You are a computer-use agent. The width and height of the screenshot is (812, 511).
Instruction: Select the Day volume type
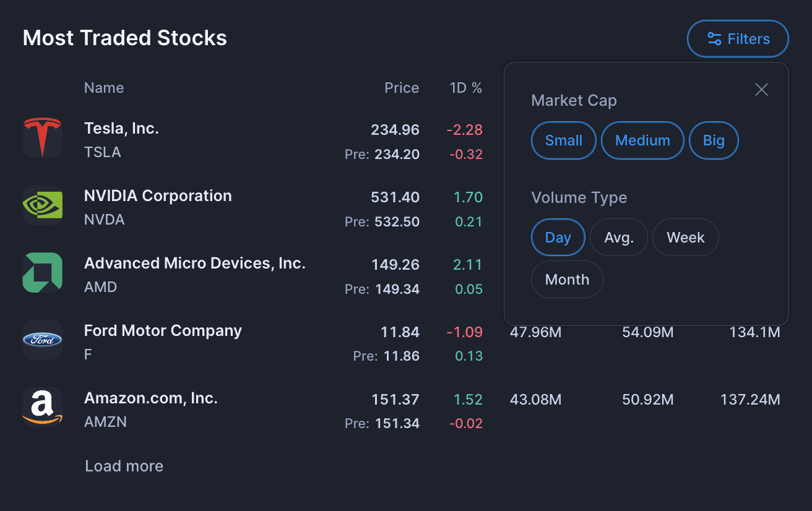pos(558,238)
